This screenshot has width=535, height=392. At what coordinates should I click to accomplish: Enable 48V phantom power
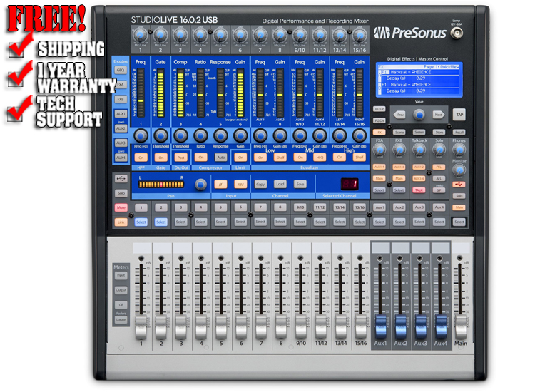pos(240,185)
